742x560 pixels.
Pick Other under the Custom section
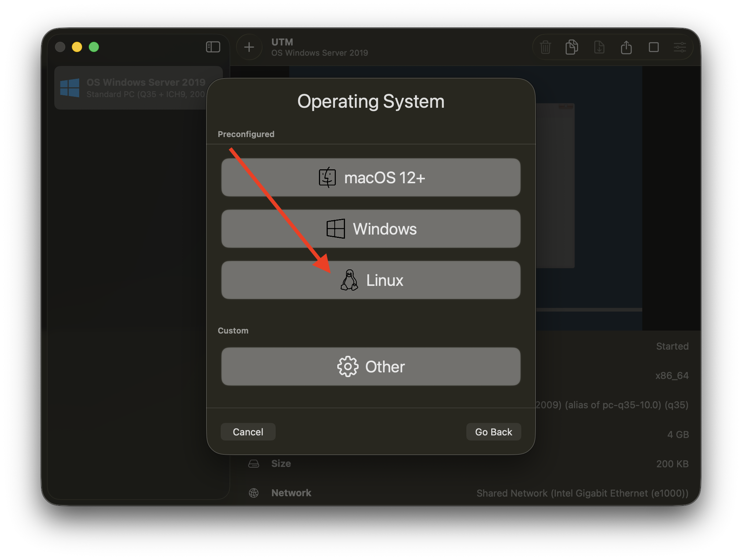[x=371, y=366]
